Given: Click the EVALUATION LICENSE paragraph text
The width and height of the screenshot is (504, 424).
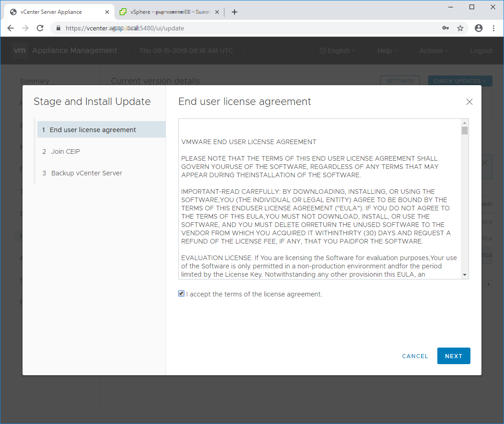Looking at the screenshot, I should click(319, 266).
